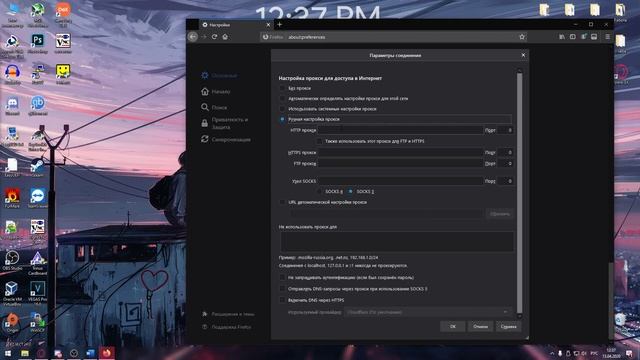Open the Windows Start menu
640x360 pixels.
(7, 353)
